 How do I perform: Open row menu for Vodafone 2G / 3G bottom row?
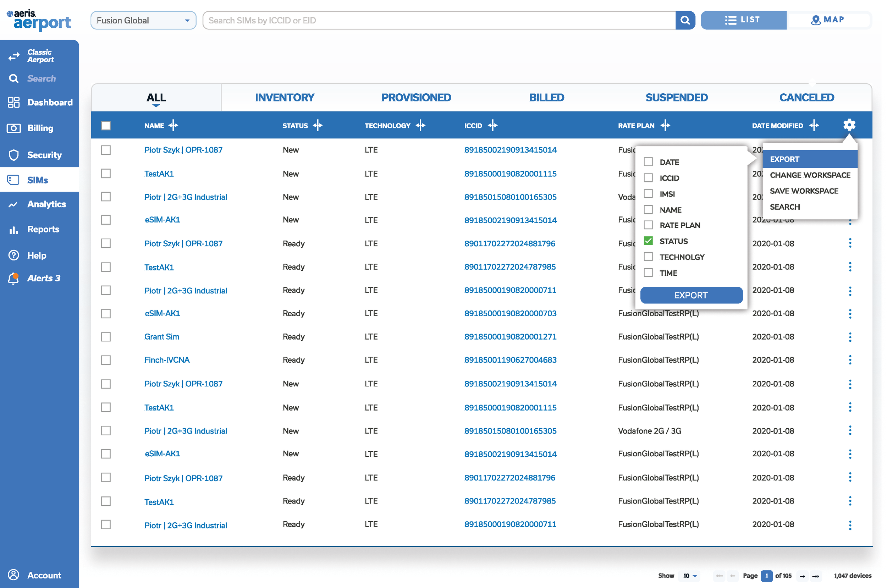(849, 430)
